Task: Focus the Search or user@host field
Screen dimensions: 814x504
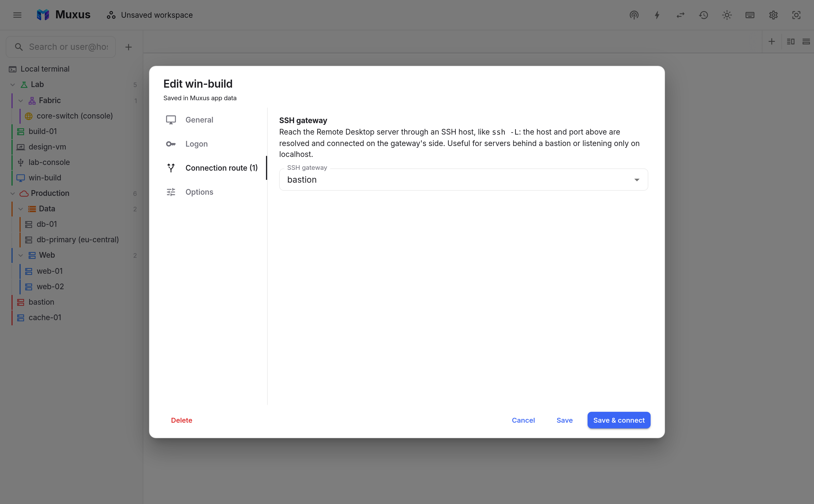Action: tap(61, 47)
